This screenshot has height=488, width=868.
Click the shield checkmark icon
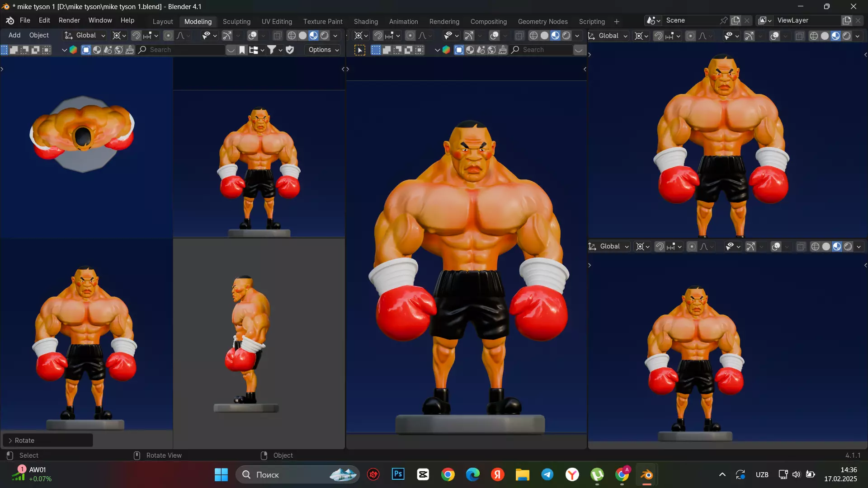(290, 50)
